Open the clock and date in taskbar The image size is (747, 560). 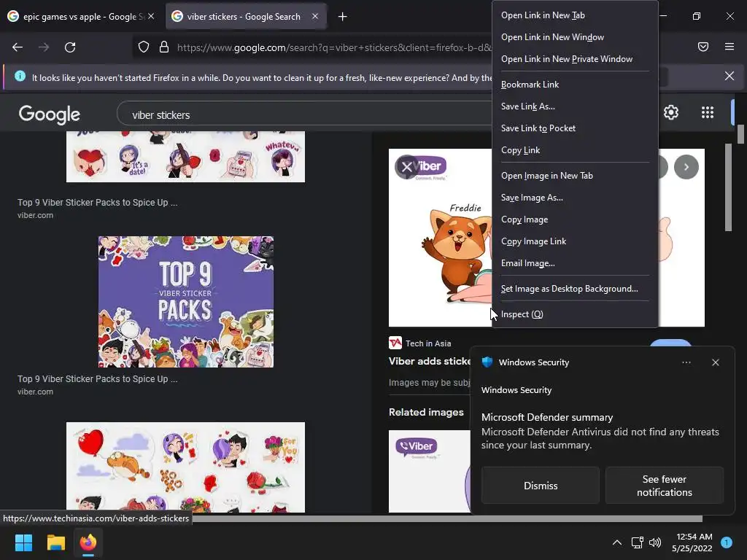[692, 542]
